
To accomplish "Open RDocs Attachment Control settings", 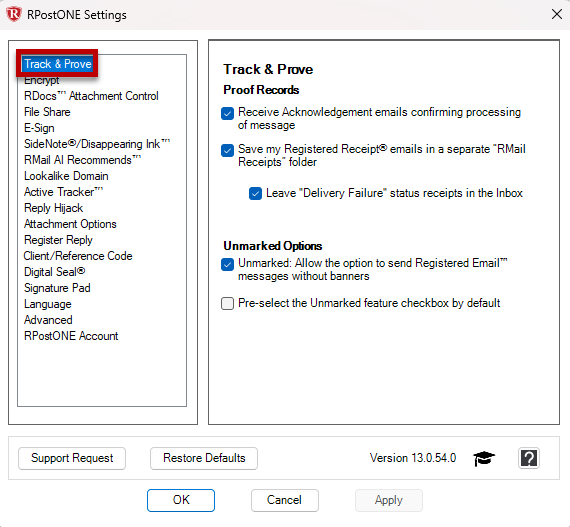I will (x=91, y=96).
